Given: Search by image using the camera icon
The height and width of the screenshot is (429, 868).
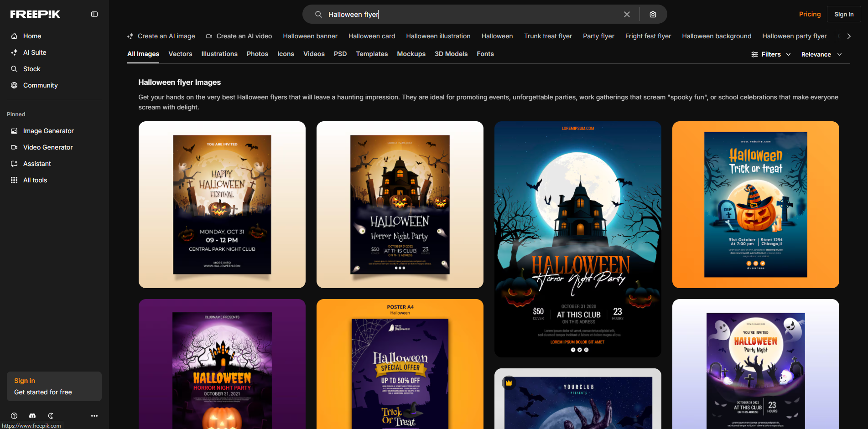Looking at the screenshot, I should click(x=653, y=14).
